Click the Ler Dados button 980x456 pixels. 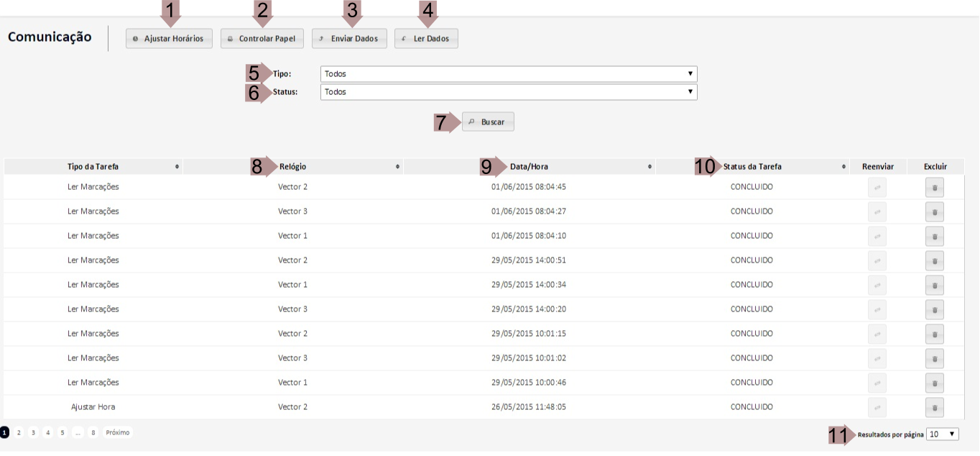[426, 39]
